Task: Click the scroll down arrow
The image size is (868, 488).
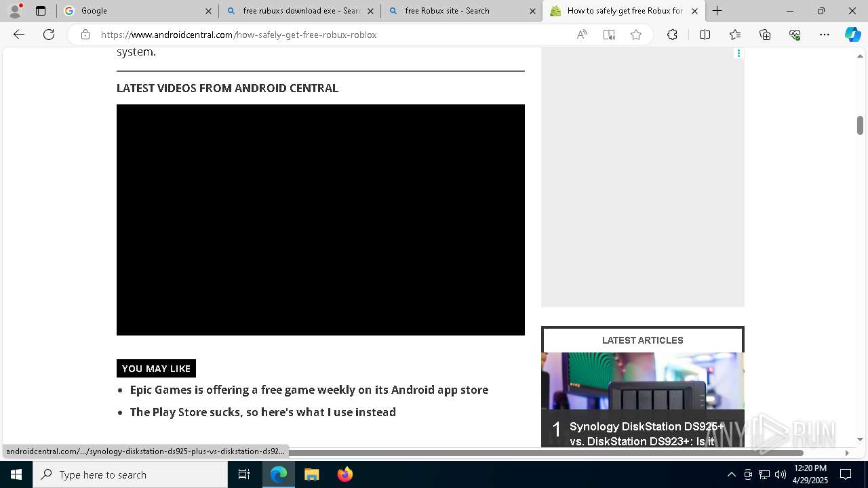Action: click(x=860, y=439)
